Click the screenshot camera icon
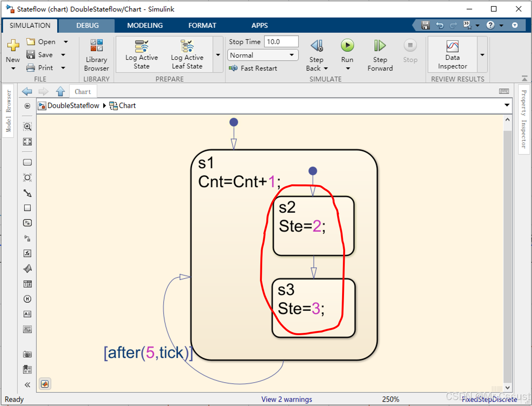This screenshot has width=532, height=406. (28, 354)
